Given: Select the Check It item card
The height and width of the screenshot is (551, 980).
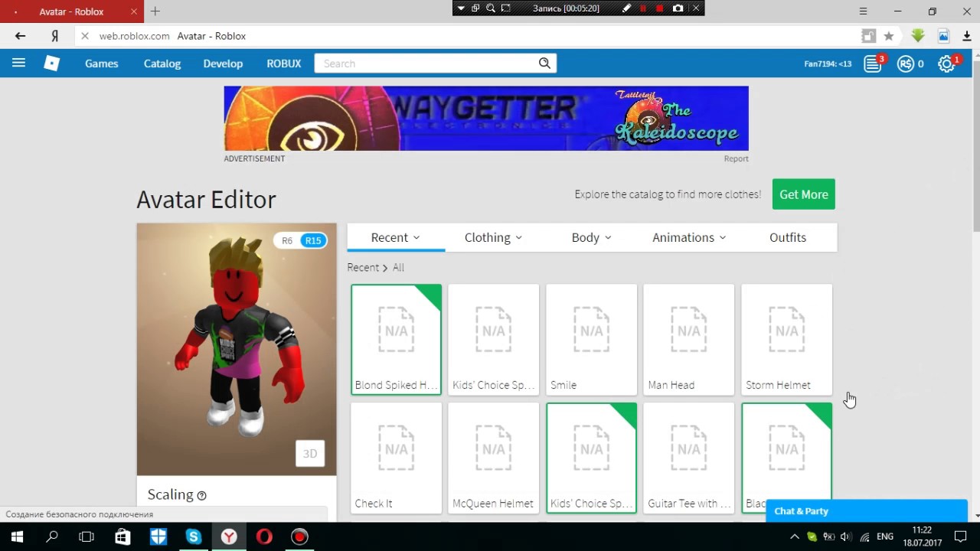Looking at the screenshot, I should tap(396, 458).
